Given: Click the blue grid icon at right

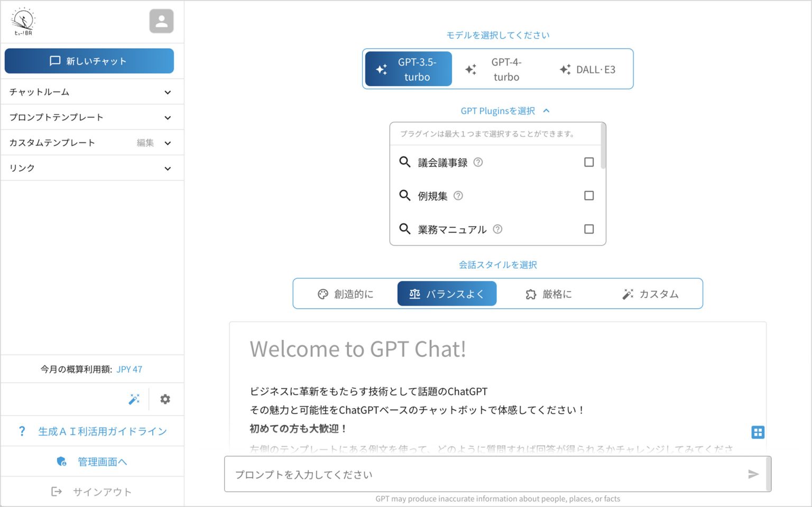Looking at the screenshot, I should (758, 432).
